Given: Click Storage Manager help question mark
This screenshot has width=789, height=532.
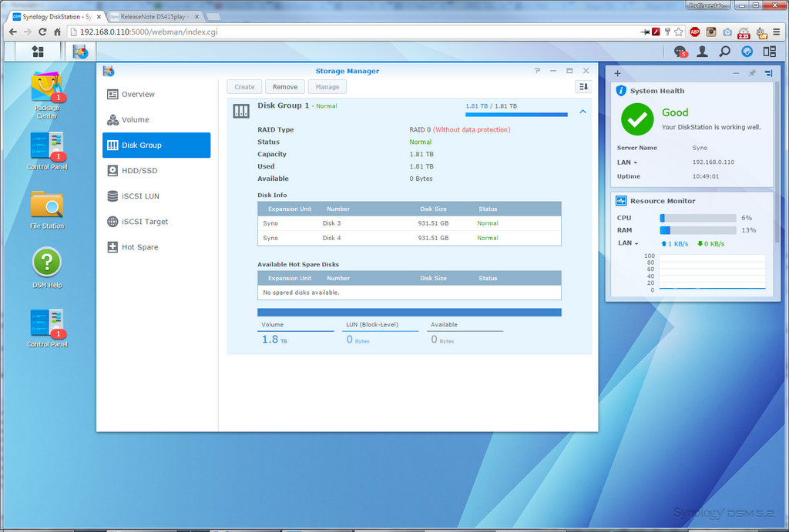Looking at the screenshot, I should click(x=537, y=71).
